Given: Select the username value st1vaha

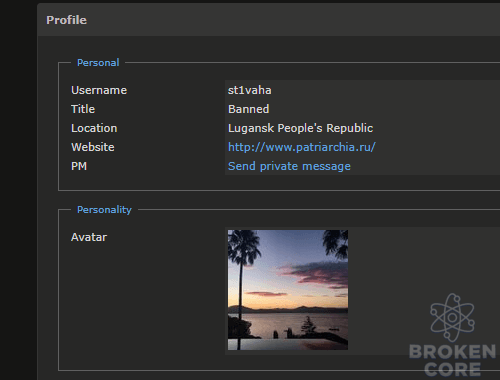Looking at the screenshot, I should pos(249,90).
